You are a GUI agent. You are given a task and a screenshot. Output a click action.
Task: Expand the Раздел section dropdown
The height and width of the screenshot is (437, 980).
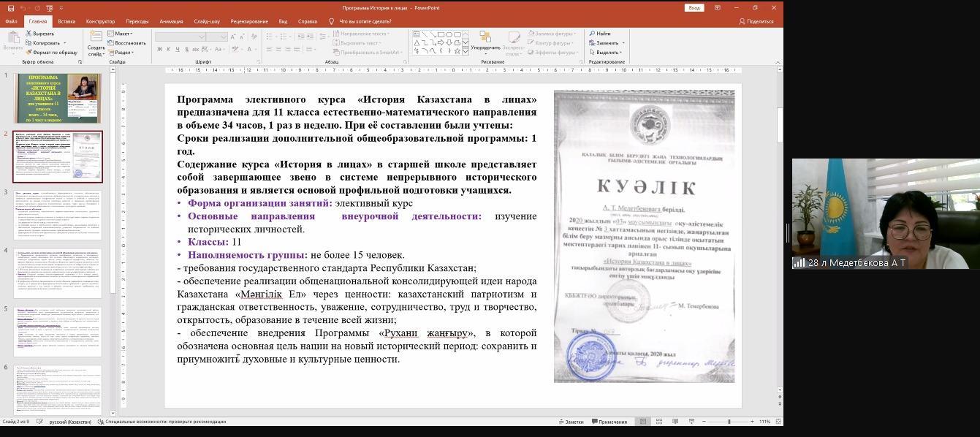[121, 53]
